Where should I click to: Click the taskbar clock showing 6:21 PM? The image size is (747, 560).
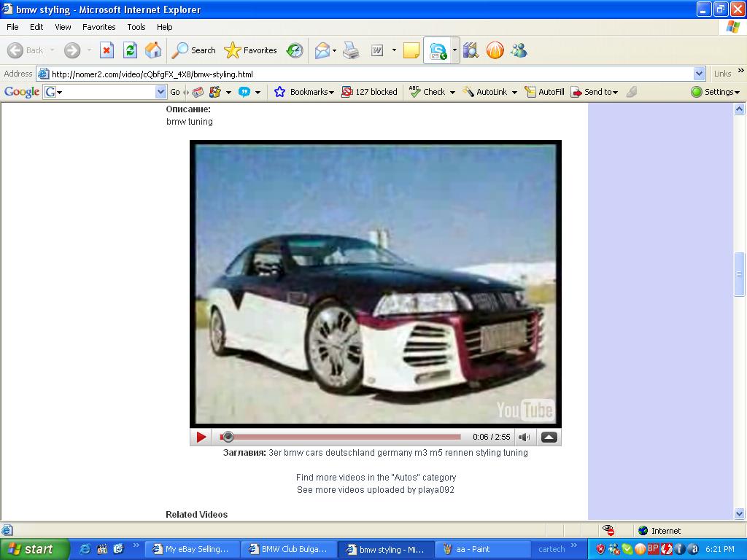(720, 549)
